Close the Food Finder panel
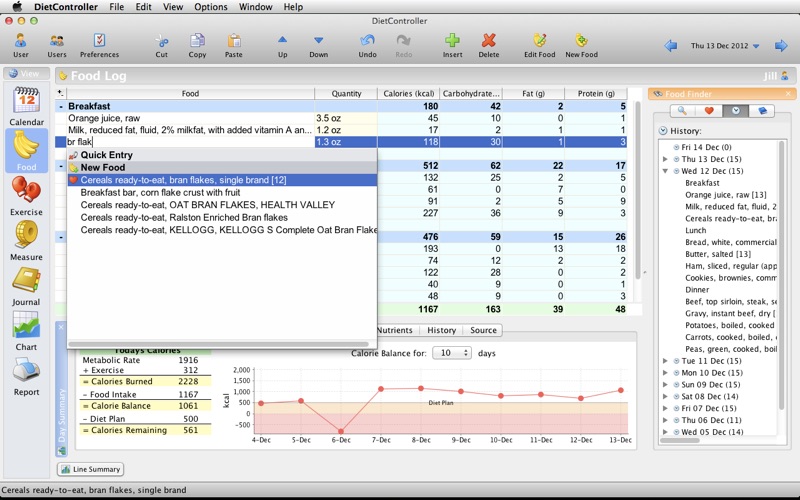The width and height of the screenshot is (800, 500). point(788,94)
